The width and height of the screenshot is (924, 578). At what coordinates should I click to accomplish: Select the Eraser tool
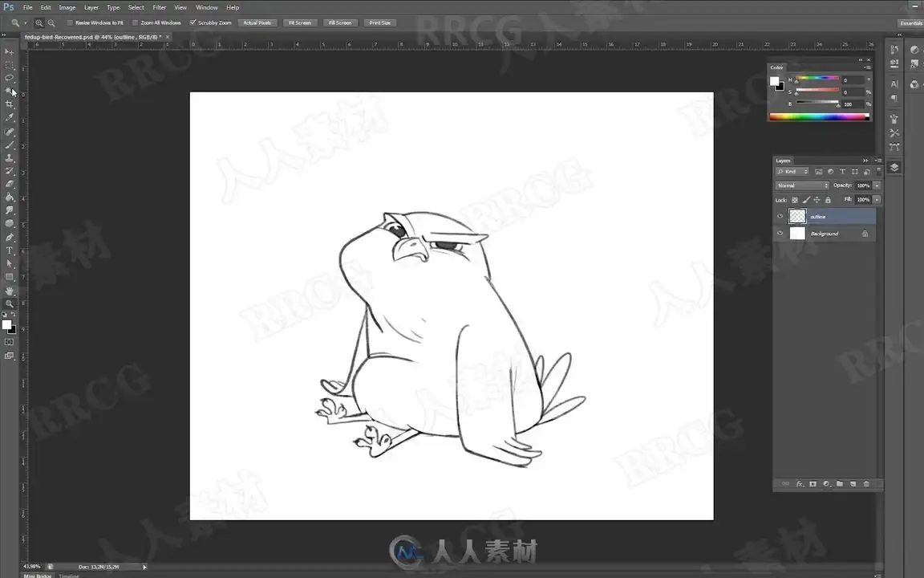tap(10, 184)
